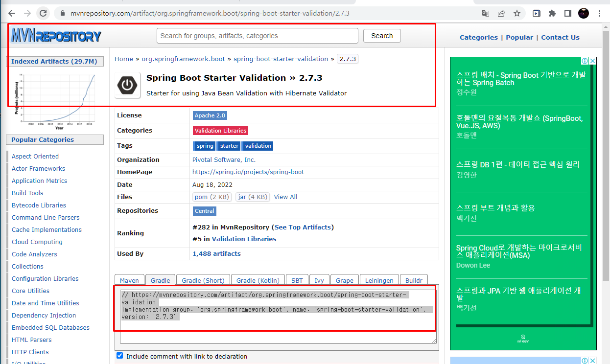Open spring-boot-starter-validation breadcrumb link
Screen dimensions: 610x364
click(281, 59)
